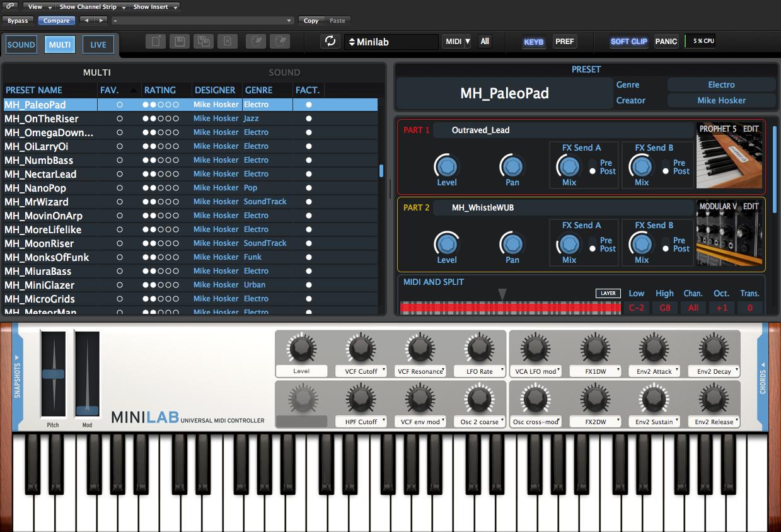
Task: Click the Mod wheel
Action: 88,373
